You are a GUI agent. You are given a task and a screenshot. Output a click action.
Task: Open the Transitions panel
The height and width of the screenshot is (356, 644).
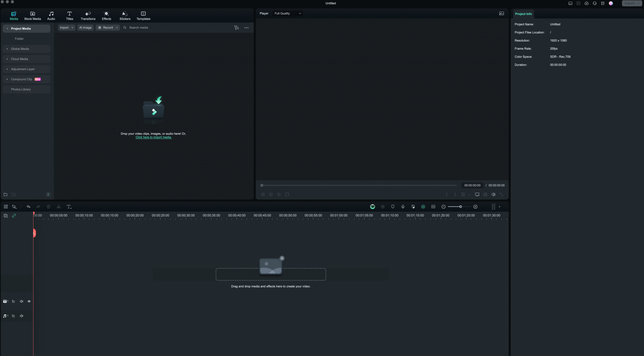(x=88, y=16)
